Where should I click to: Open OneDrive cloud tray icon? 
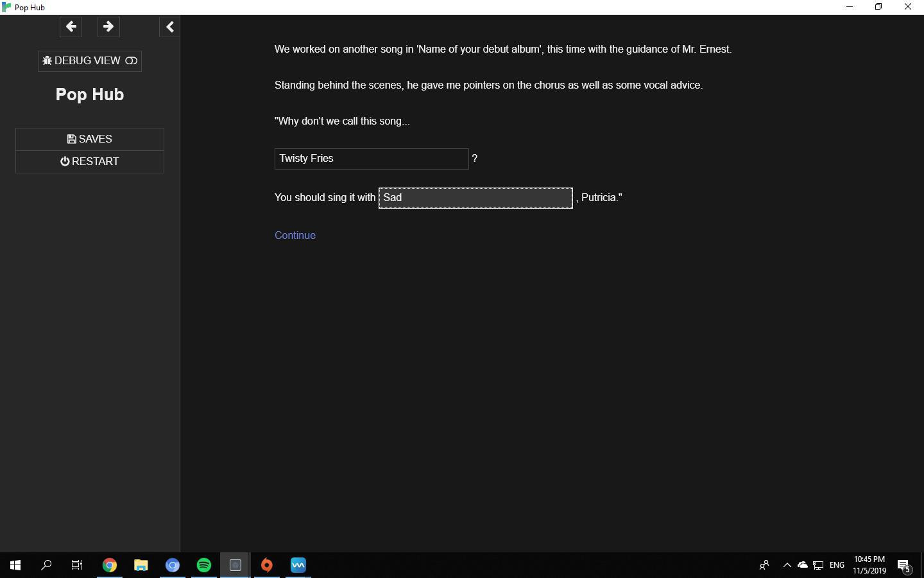click(803, 565)
